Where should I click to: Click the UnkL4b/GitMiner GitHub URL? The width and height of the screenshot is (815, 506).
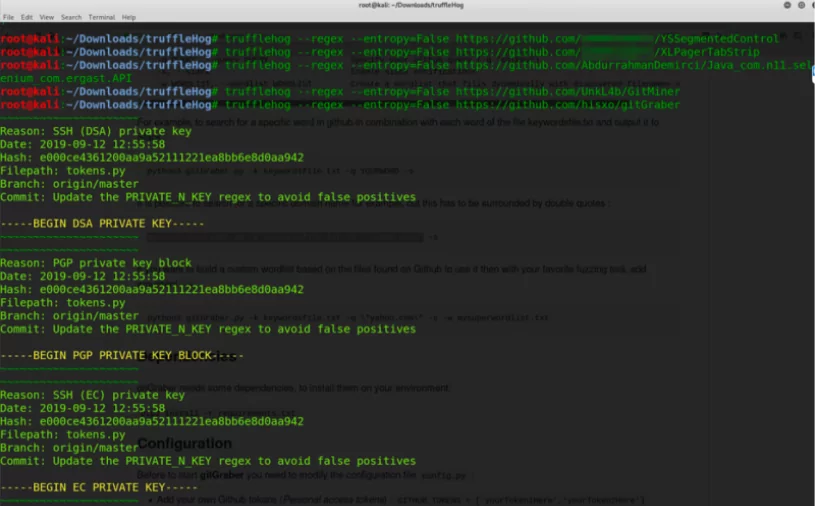pyautogui.click(x=568, y=91)
